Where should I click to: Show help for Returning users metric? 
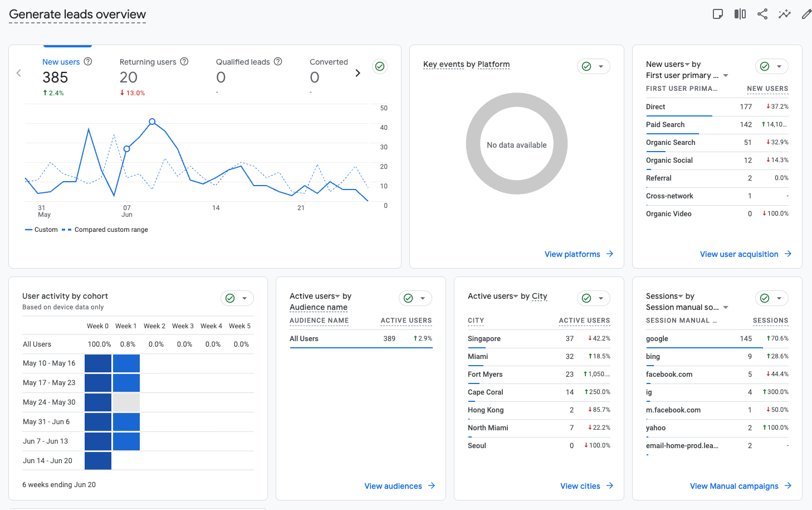[x=184, y=61]
